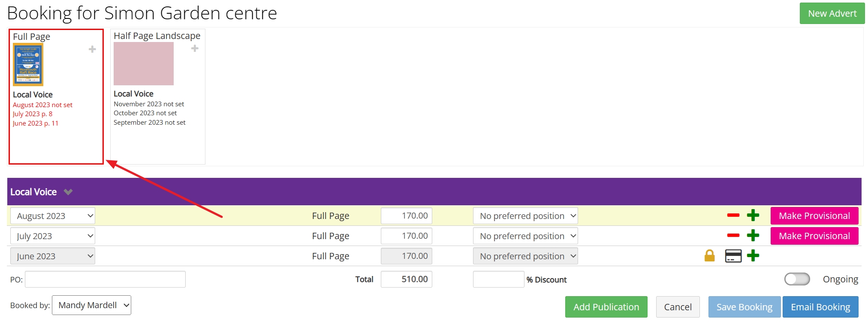Open the June 2023 month dropdown

pos(53,256)
